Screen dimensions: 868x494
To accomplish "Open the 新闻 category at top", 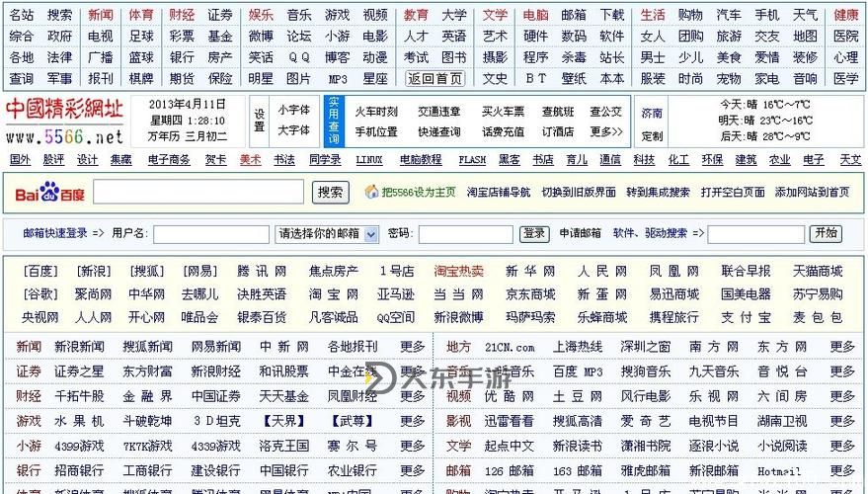I will coord(100,15).
